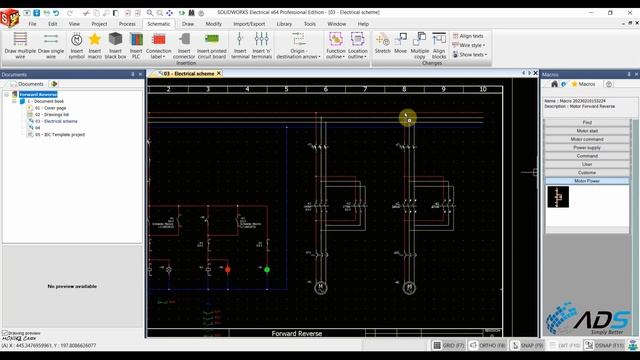Select the Align blocks tool

(439, 45)
